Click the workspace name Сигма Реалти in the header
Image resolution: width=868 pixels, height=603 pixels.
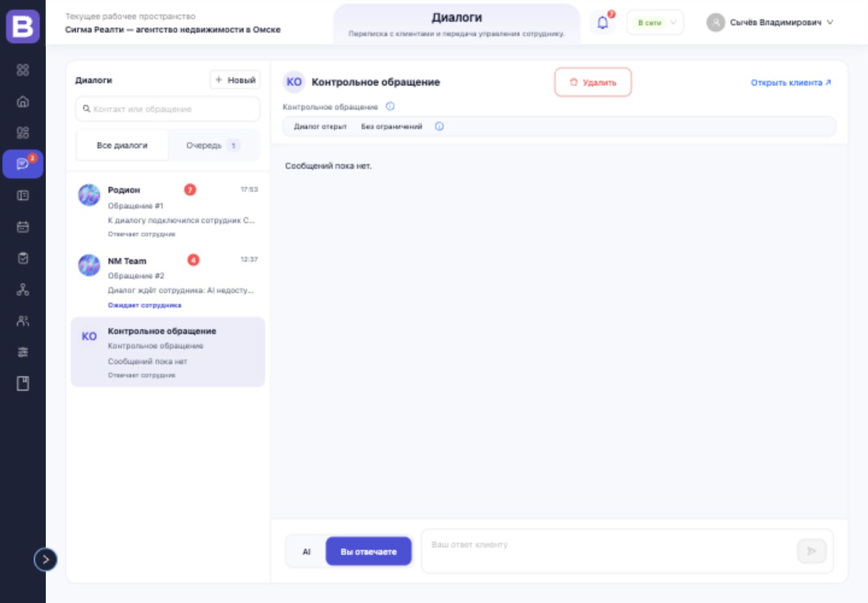[x=173, y=30]
